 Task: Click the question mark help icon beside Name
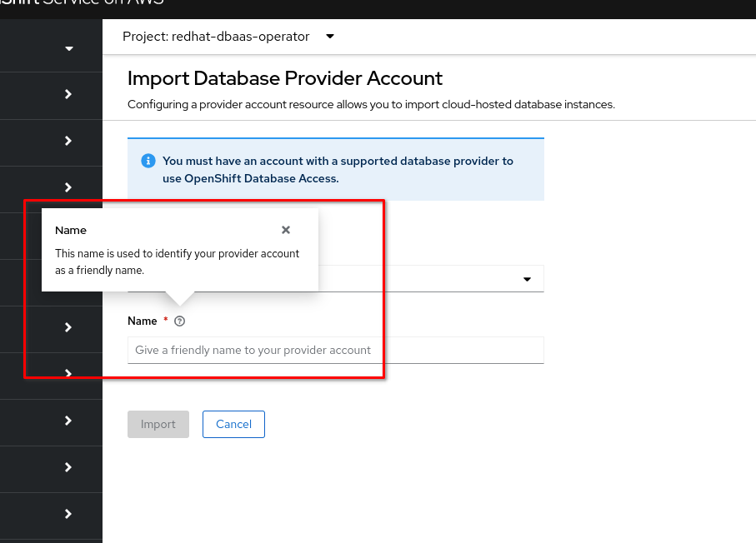click(x=180, y=321)
